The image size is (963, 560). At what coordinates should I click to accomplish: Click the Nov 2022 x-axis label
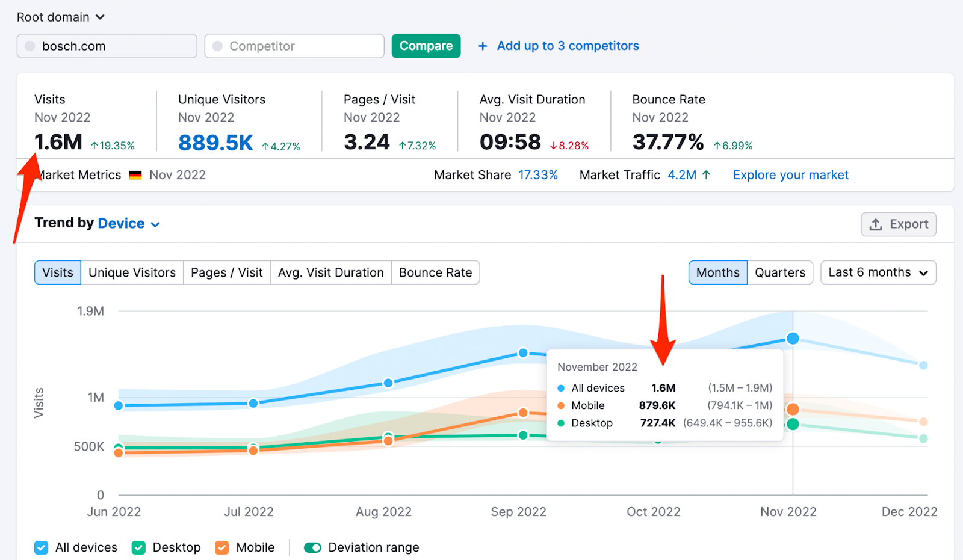point(788,512)
